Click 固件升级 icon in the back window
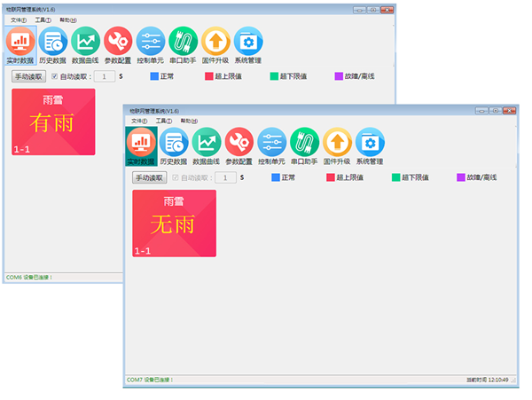This screenshot has width=532, height=400. click(215, 43)
